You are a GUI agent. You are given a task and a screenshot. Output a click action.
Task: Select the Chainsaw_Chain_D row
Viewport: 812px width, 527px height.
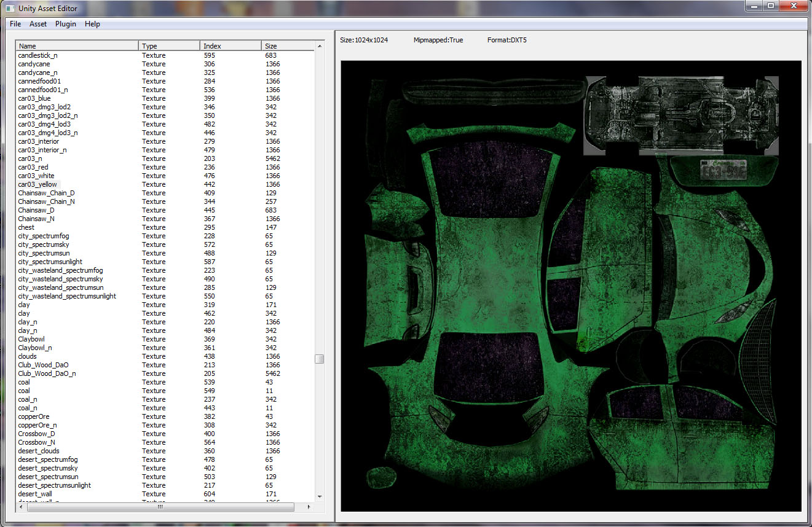pyautogui.click(x=165, y=193)
